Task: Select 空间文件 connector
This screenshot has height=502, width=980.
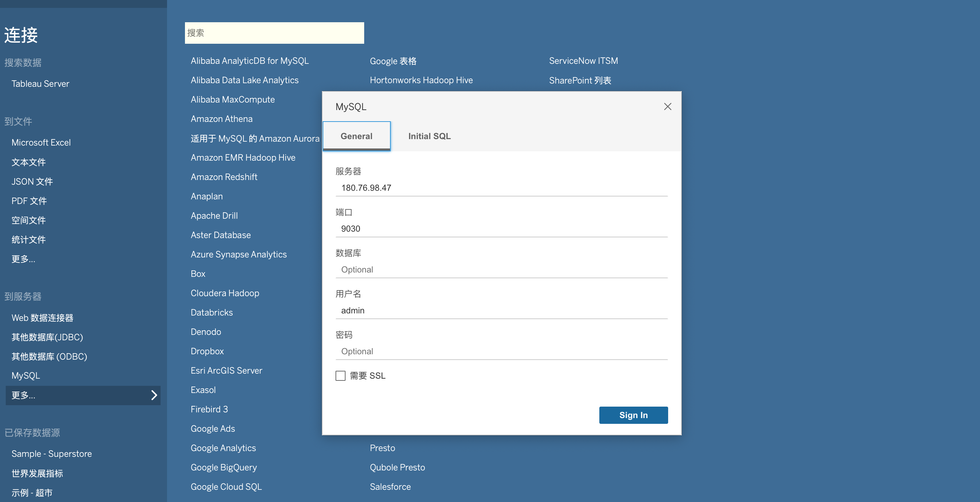Action: (x=29, y=221)
